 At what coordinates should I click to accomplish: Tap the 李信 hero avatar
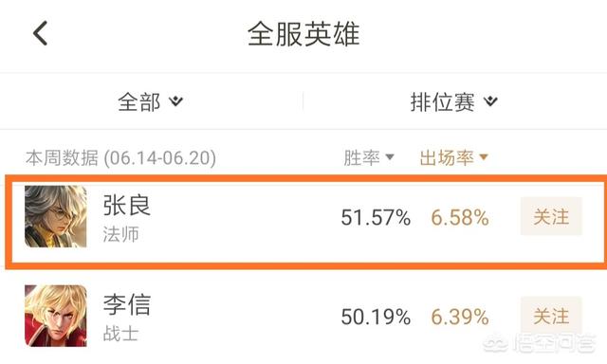56,316
